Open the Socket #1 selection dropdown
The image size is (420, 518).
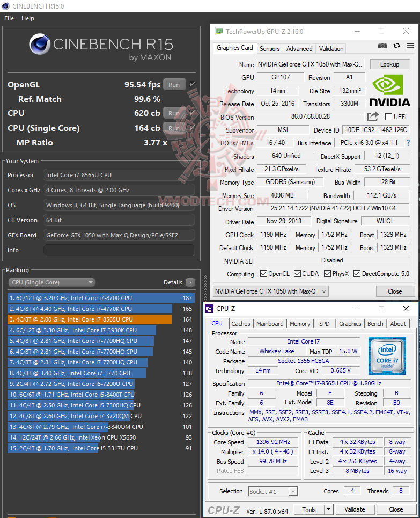pos(272,492)
